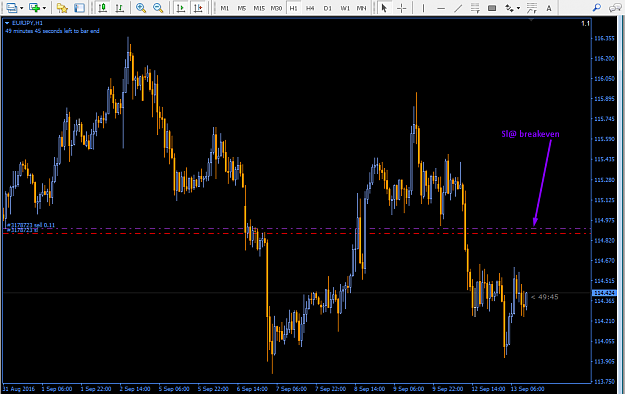Select the M5 timeframe
Image resolution: width=625 pixels, height=394 pixels.
click(242, 8)
